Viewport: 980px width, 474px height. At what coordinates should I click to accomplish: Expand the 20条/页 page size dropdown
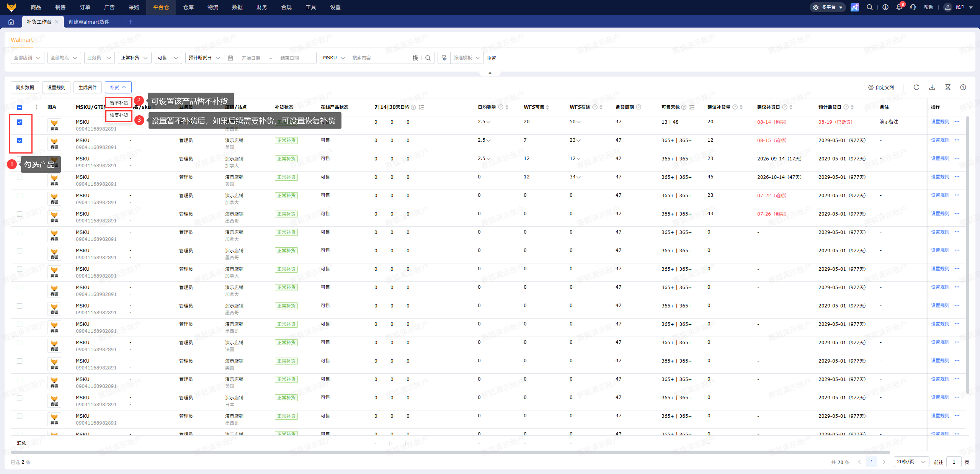911,462
